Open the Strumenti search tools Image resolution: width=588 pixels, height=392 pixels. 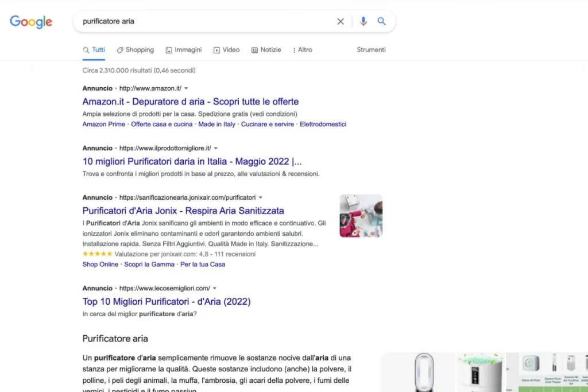[x=371, y=50]
